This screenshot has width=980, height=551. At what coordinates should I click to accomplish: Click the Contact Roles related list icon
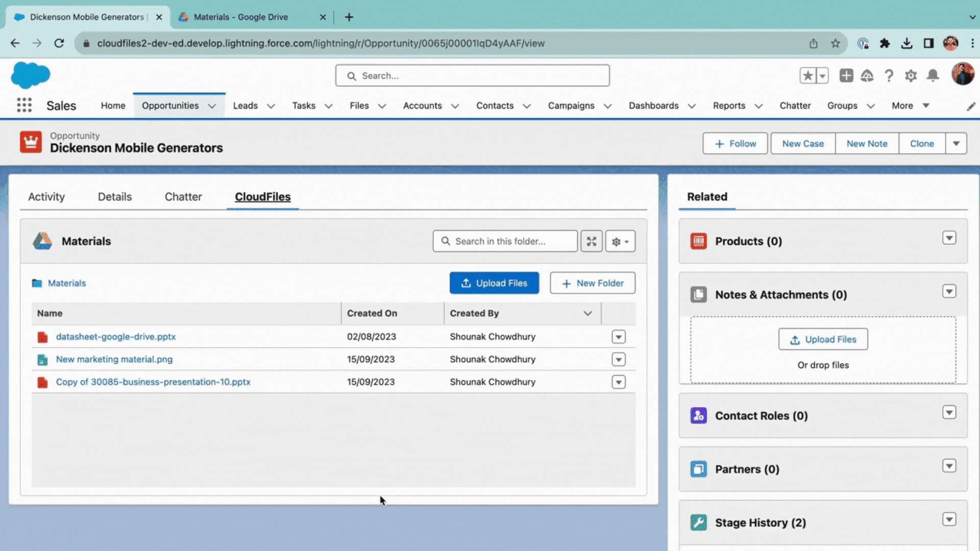tap(698, 415)
